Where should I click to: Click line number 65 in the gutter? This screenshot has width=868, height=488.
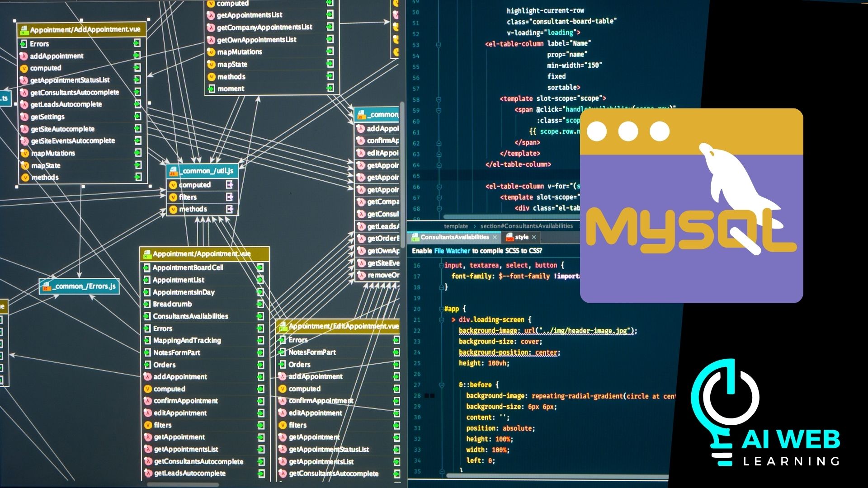(416, 176)
